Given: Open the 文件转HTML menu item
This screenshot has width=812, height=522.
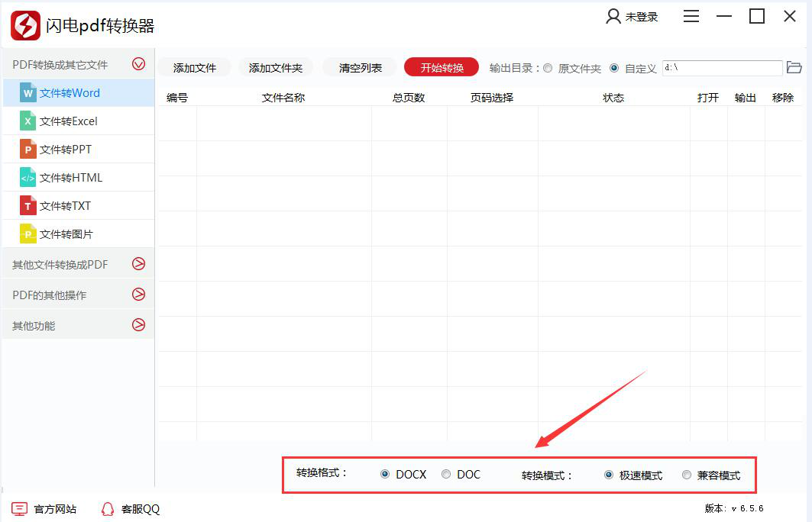Looking at the screenshot, I should point(79,178).
